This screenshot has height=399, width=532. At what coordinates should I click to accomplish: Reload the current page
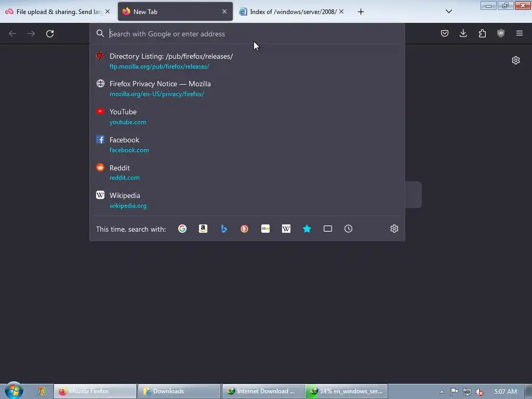click(x=50, y=34)
